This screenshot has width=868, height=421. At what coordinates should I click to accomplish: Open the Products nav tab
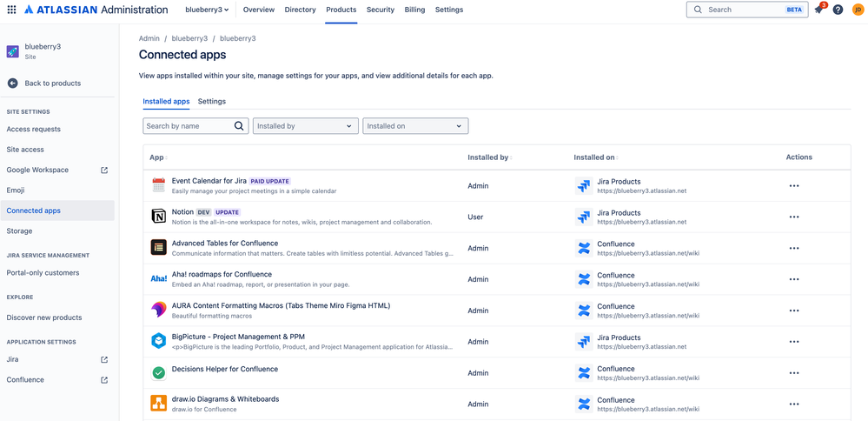[341, 10]
